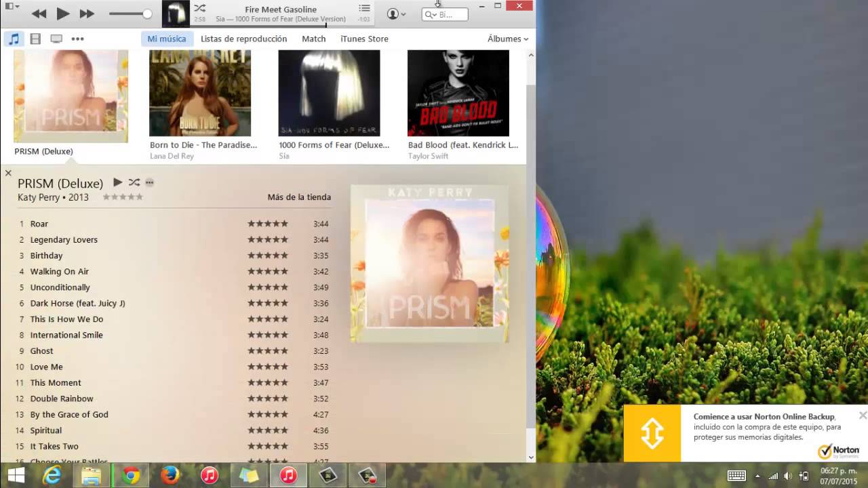This screenshot has height=488, width=868.
Task: Play the current track in iTunes
Action: click(62, 14)
